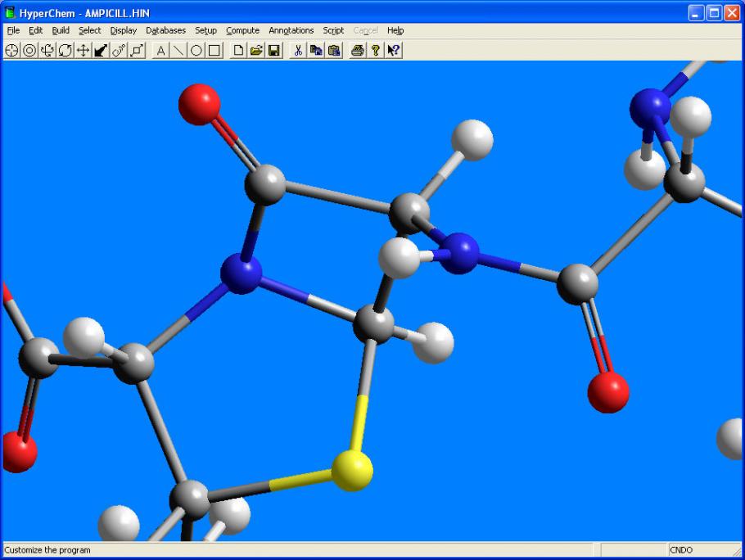Print the molecule view
The width and height of the screenshot is (745, 560).
click(358, 50)
